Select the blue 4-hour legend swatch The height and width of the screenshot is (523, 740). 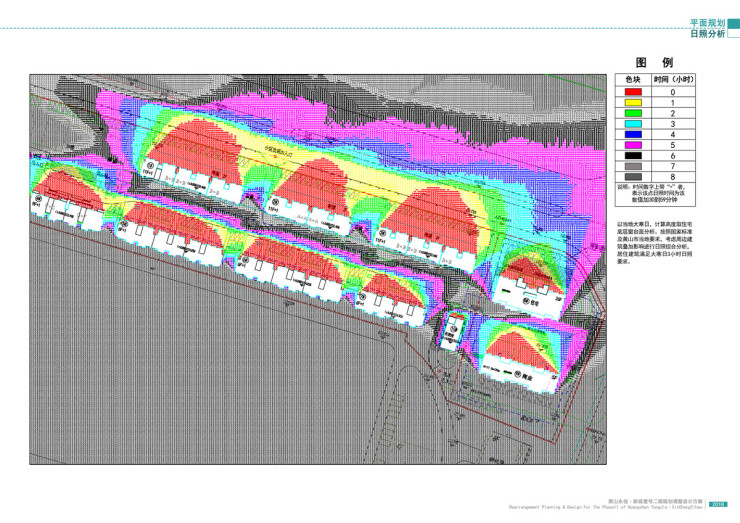click(x=632, y=135)
